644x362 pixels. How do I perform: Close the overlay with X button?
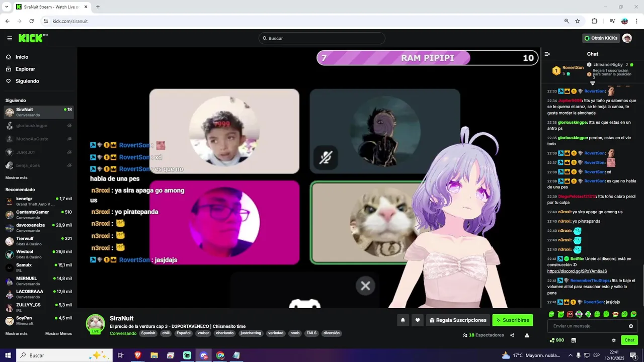coord(365,286)
